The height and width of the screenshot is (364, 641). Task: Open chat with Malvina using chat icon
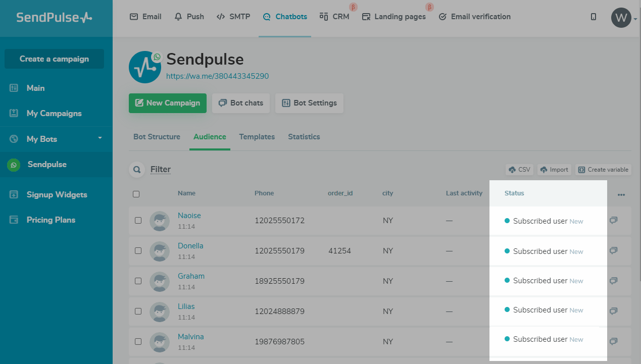click(613, 341)
